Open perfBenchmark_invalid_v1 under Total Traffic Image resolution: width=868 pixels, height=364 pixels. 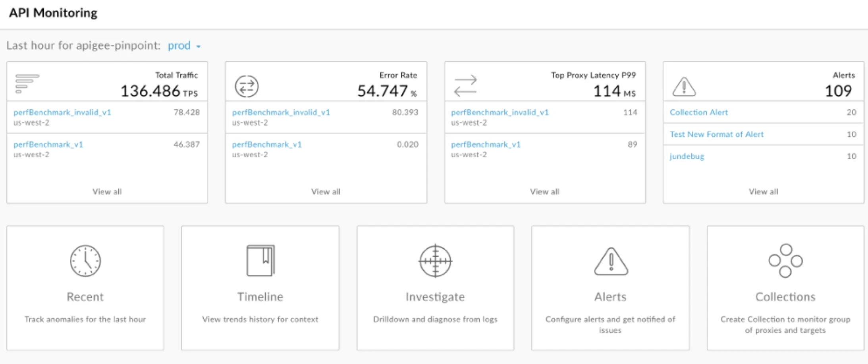[62, 112]
